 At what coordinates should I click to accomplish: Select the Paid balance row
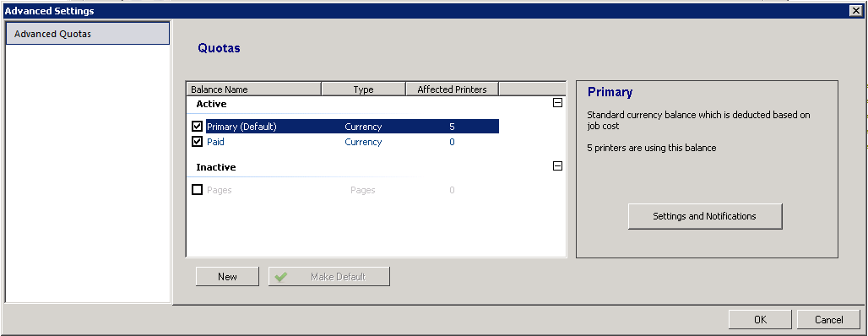pos(352,142)
